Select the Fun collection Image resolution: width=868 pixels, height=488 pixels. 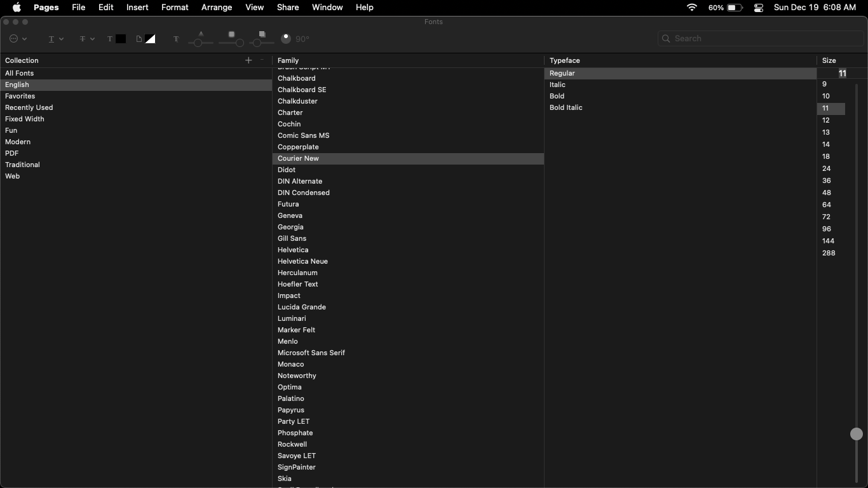click(136, 130)
